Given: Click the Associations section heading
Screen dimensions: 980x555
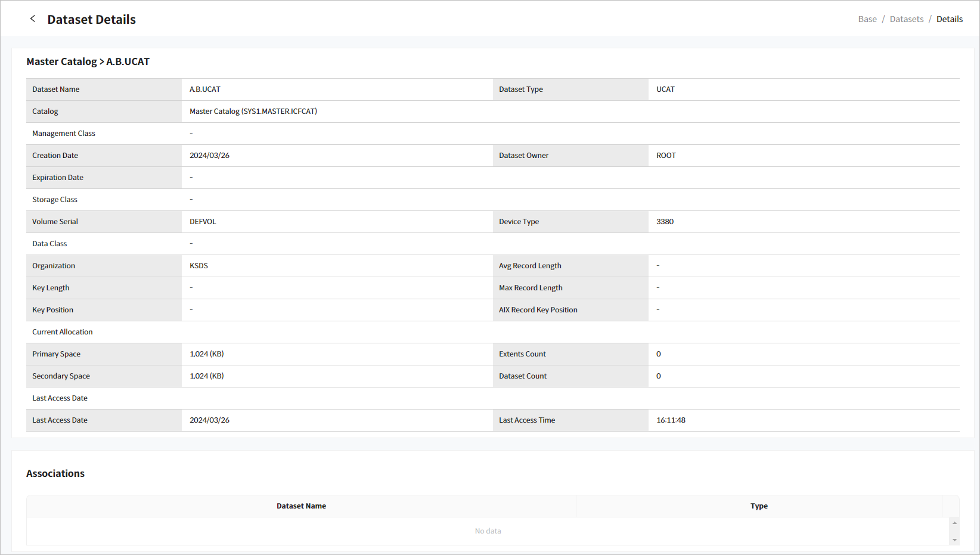Looking at the screenshot, I should 55,473.
